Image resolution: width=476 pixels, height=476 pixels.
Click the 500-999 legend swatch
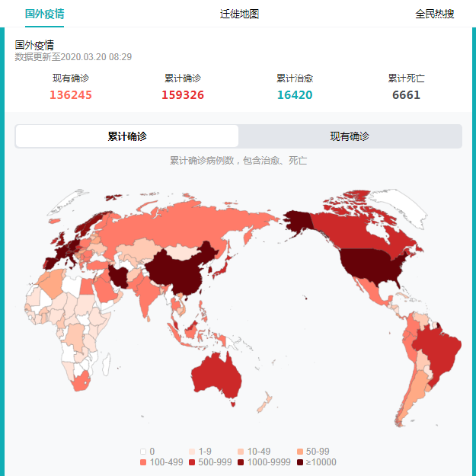[x=192, y=462]
